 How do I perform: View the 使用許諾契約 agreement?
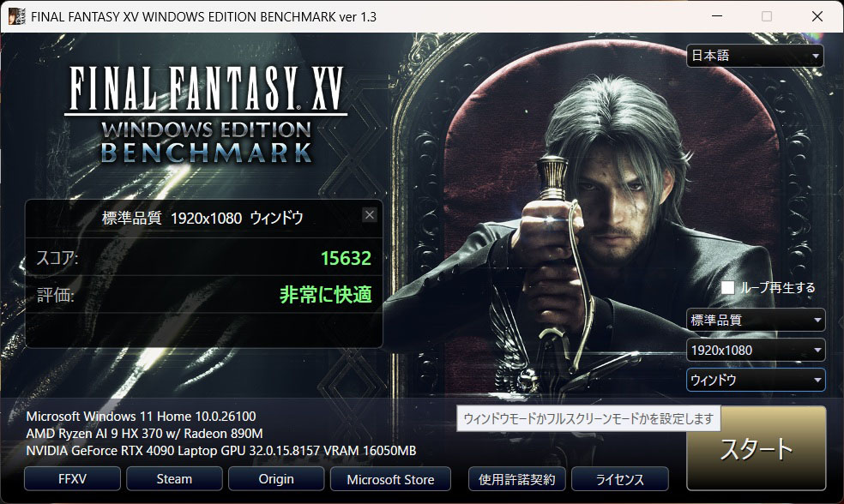(x=516, y=479)
